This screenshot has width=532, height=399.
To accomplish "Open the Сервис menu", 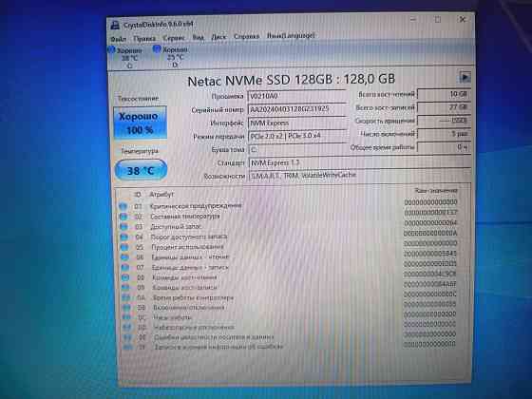I will [174, 38].
